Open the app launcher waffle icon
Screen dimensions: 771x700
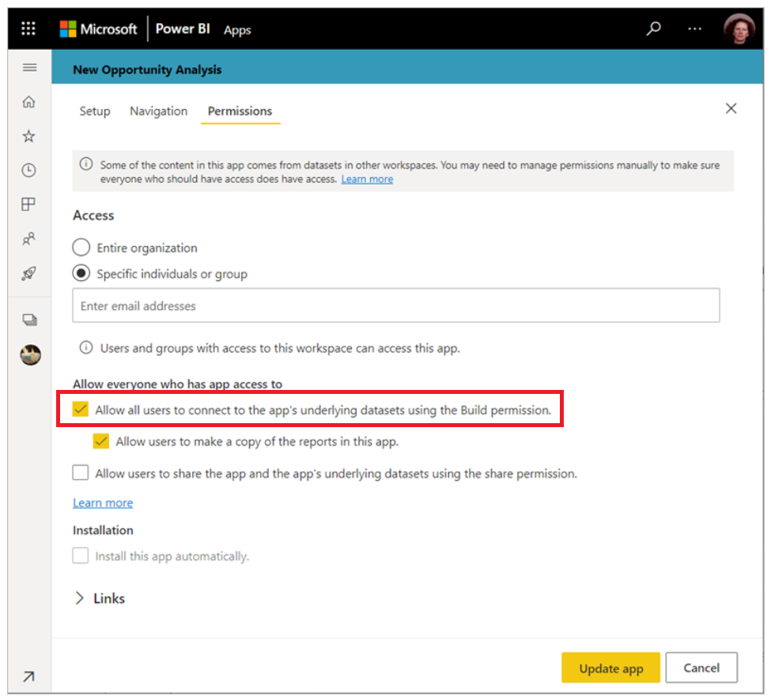coord(28,28)
